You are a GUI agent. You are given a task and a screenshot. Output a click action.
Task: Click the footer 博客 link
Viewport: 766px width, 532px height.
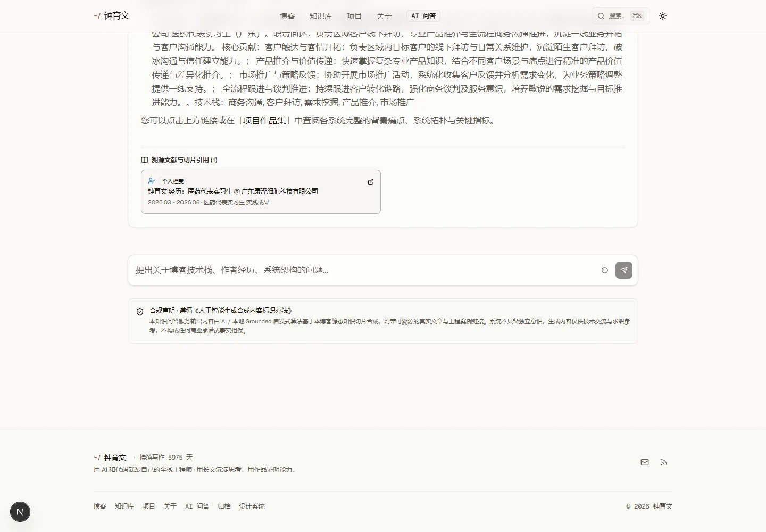pos(100,506)
